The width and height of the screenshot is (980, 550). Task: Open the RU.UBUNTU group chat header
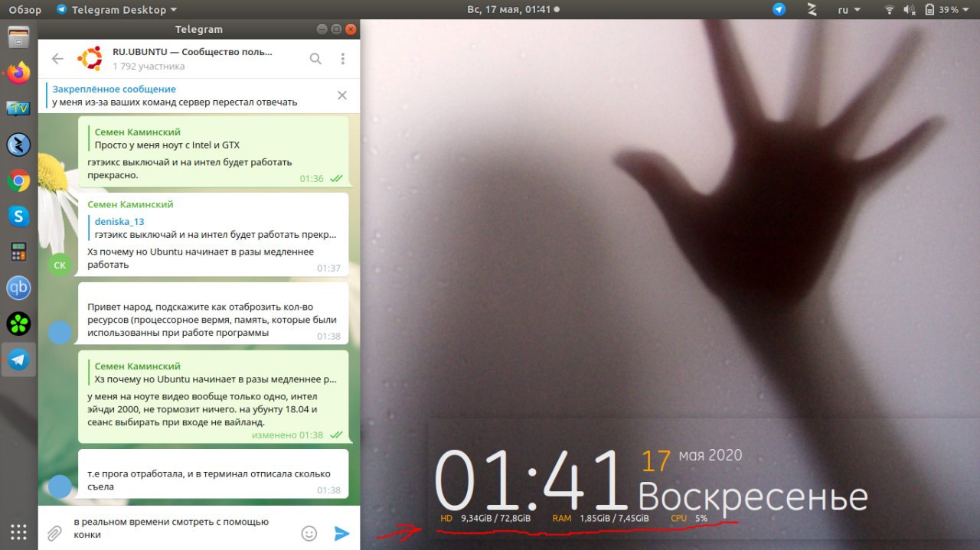tap(192, 59)
